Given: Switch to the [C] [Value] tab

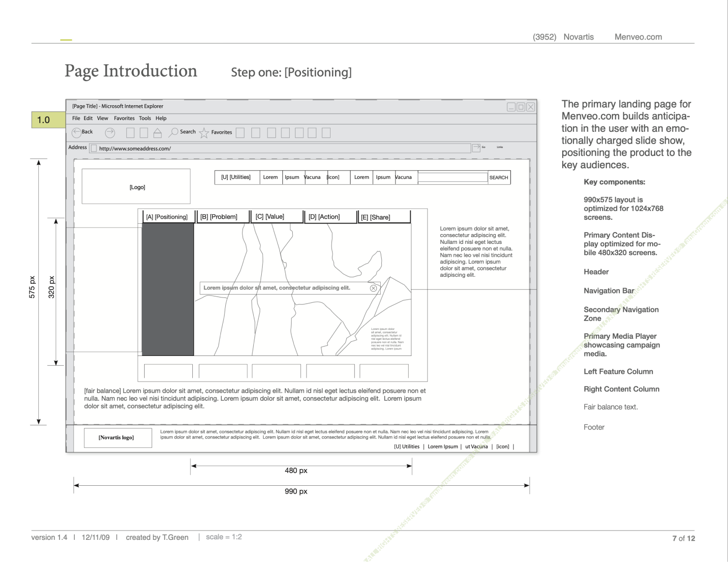Looking at the screenshot, I should click(276, 216).
